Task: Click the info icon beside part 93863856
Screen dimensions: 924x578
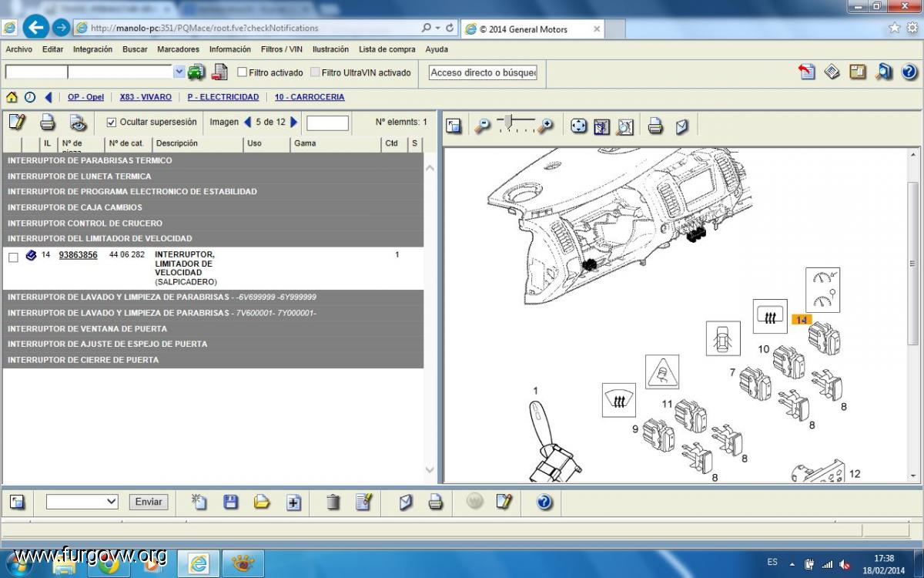Action: pos(32,255)
